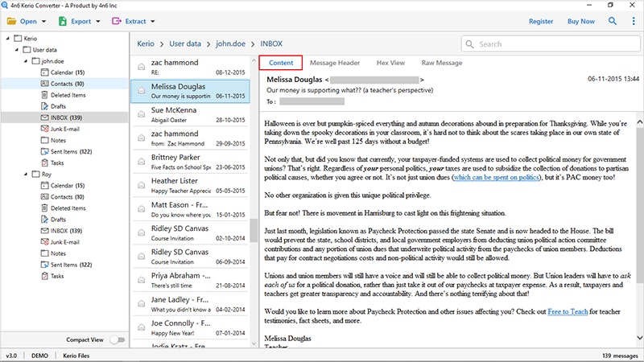This screenshot has width=644, height=362.
Task: Click john.doe in the breadcrumb path
Action: click(230, 43)
